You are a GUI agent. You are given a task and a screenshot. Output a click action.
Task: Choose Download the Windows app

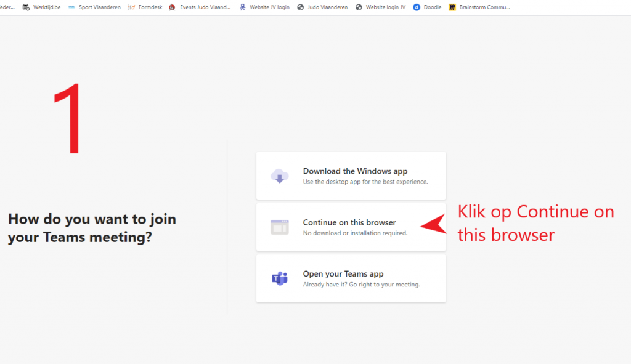[351, 176]
